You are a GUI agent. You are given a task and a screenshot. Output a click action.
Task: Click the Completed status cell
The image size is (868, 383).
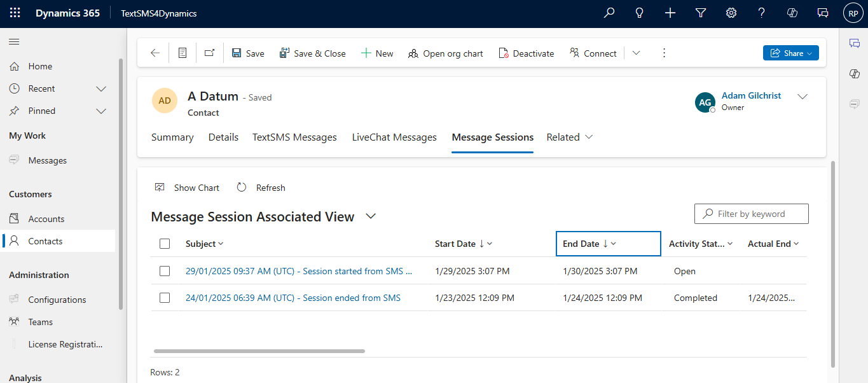pyautogui.click(x=696, y=298)
